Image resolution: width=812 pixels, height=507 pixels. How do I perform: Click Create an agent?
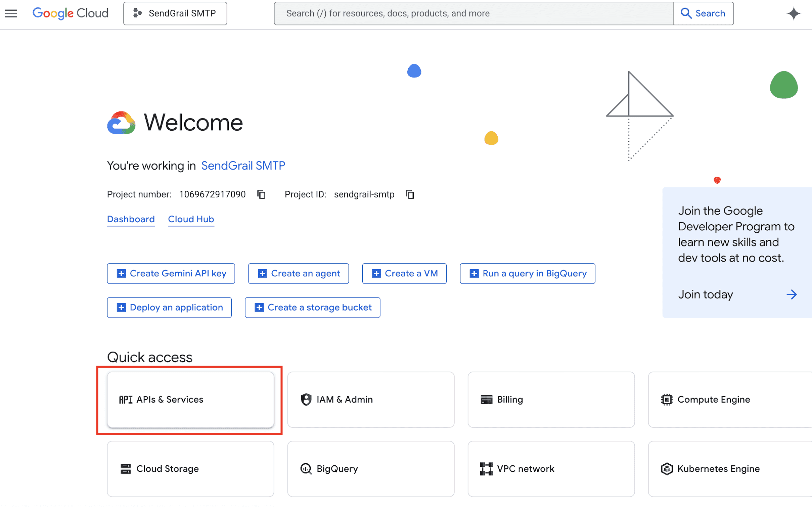298,273
